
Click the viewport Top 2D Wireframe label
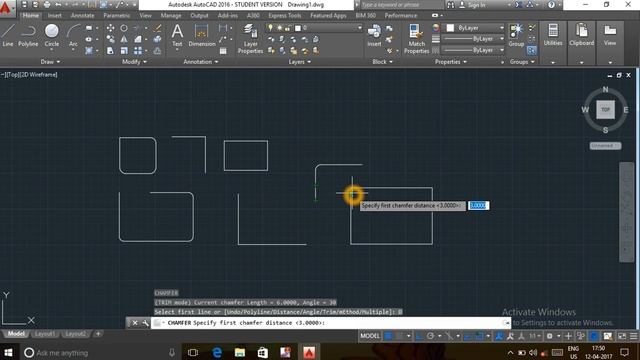[30, 75]
